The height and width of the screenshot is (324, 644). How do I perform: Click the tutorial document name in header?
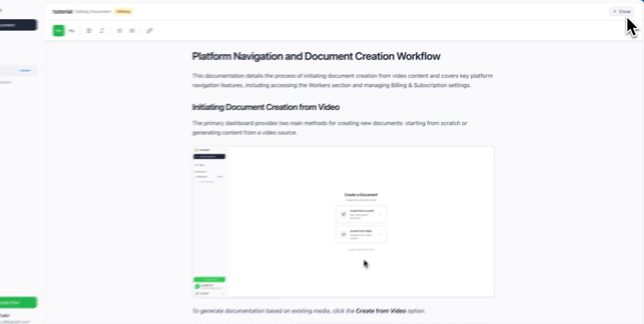pos(62,11)
